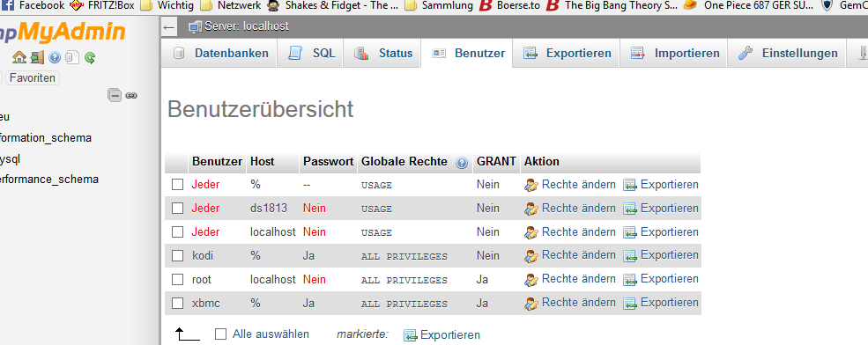Open the phpMyAdmin home icon

click(x=19, y=57)
